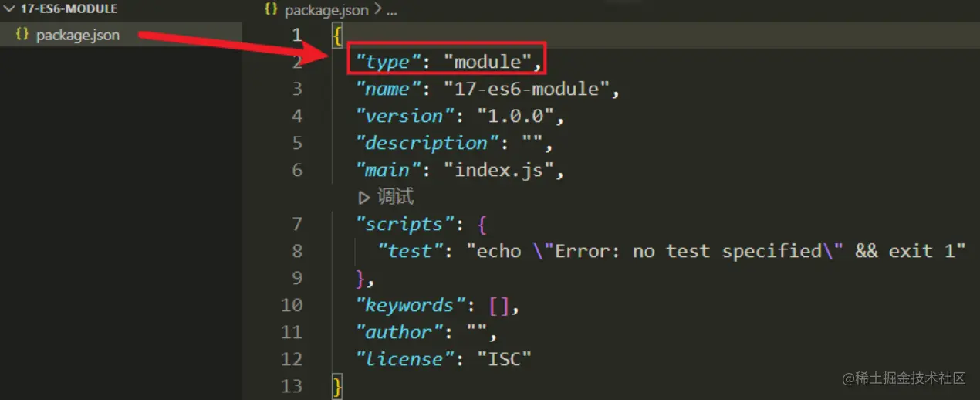Click line number 1 in the gutter
Viewport: 980px width, 400px height.
[298, 36]
